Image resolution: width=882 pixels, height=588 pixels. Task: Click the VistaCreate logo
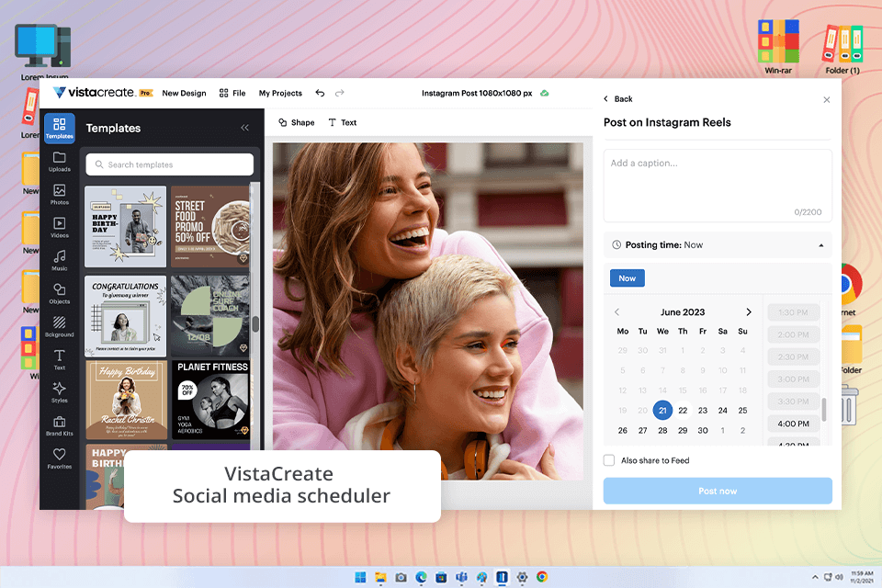(x=94, y=92)
